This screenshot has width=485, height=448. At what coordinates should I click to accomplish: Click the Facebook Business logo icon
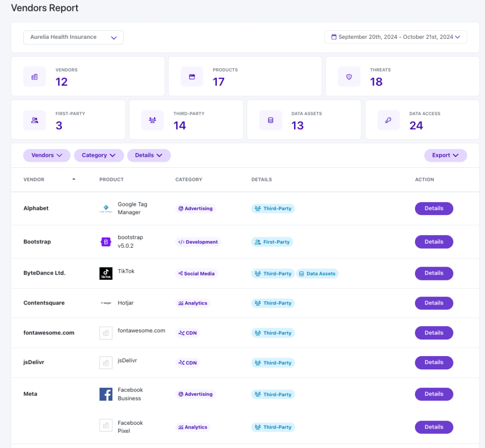(106, 394)
